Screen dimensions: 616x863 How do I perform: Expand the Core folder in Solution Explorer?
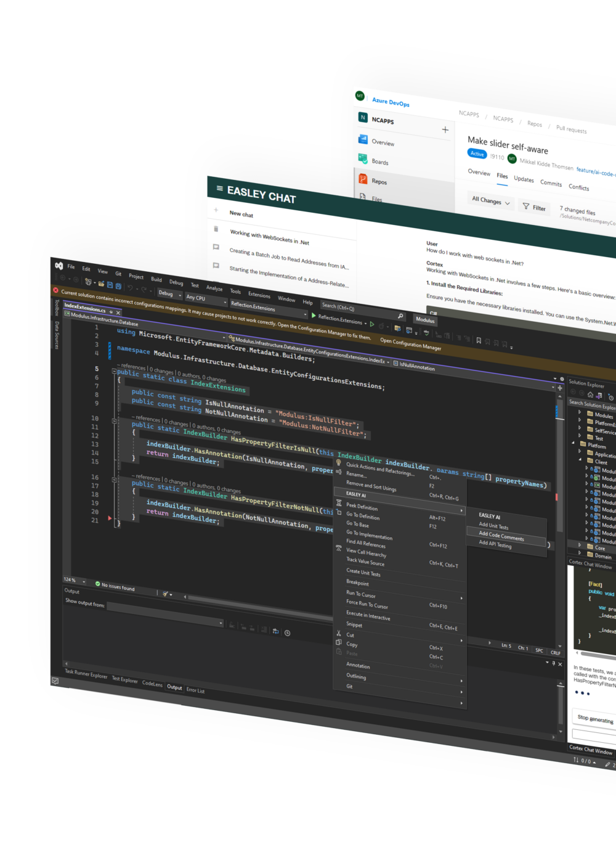[x=580, y=545]
